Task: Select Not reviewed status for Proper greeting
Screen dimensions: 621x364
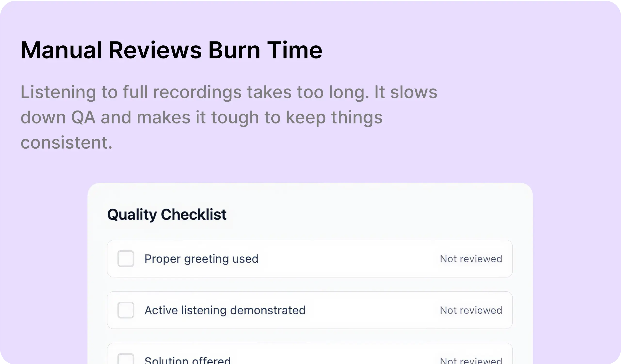Action: click(x=471, y=259)
